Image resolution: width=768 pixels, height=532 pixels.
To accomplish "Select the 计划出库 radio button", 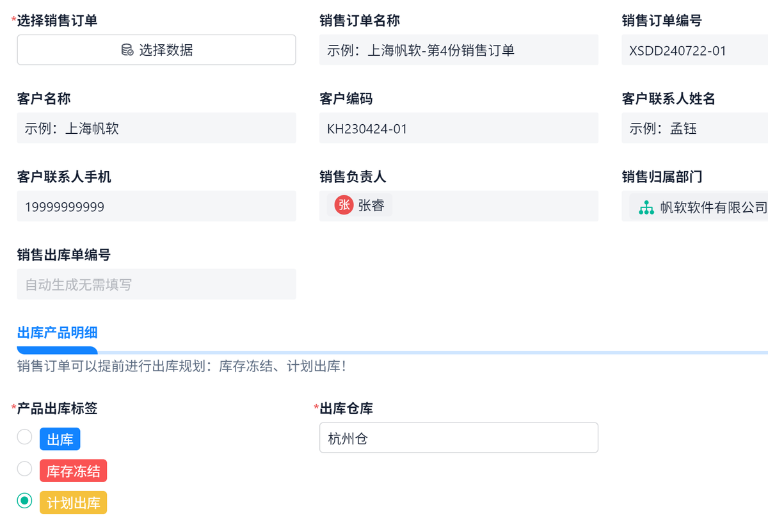I will (x=24, y=501).
